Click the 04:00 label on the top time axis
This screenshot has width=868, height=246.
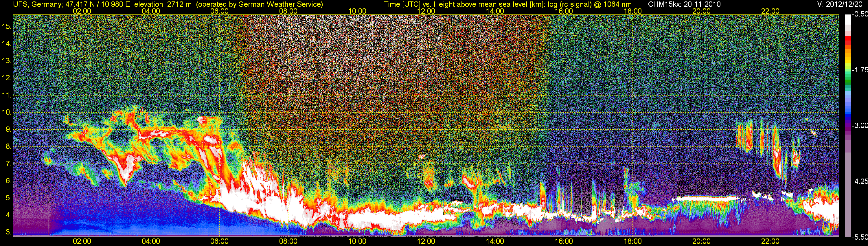(x=151, y=11)
